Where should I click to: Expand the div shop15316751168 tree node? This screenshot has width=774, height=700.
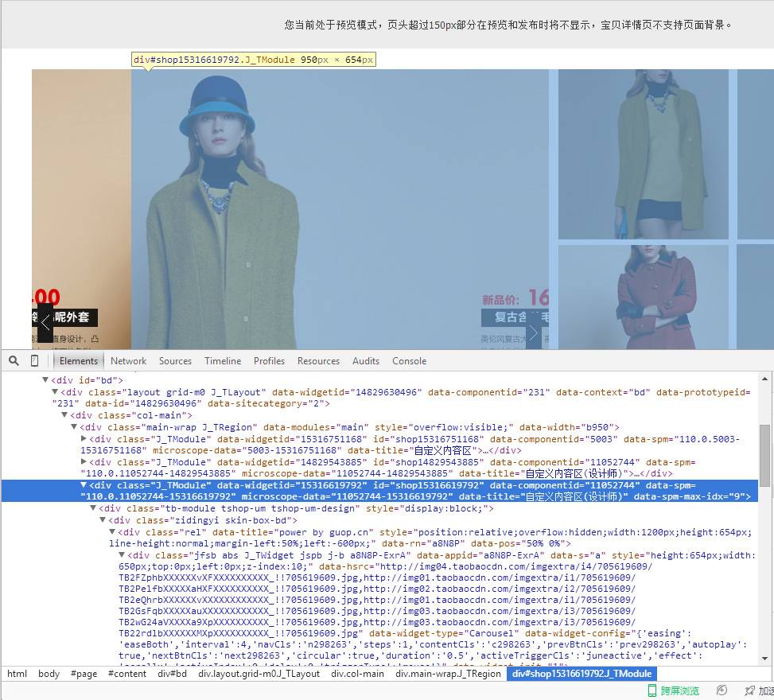coord(83,438)
